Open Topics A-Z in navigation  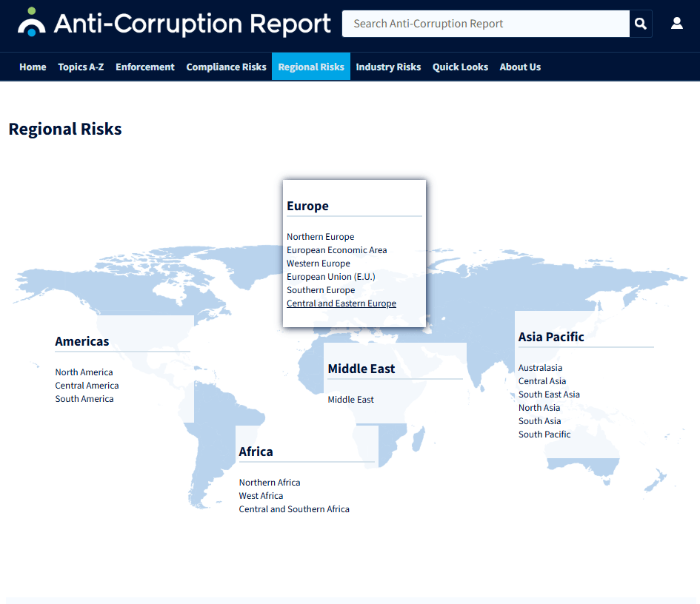coord(81,67)
